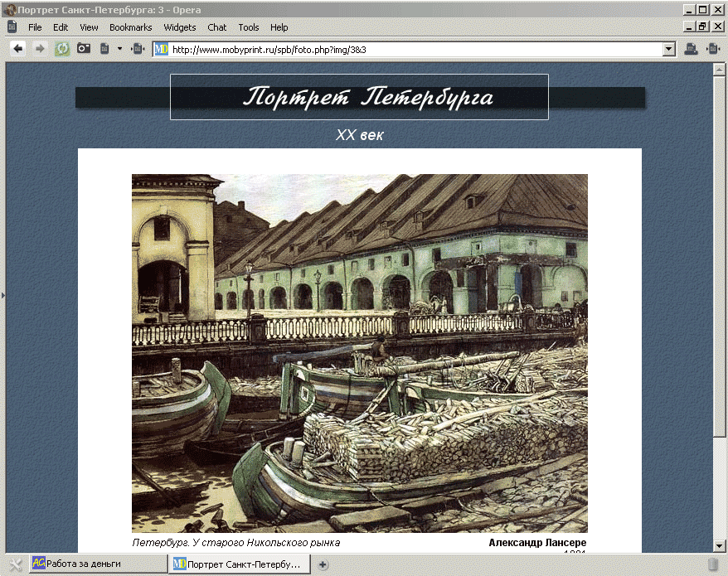This screenshot has width=728, height=576.
Task: Expand the side panel with the left-edge arrow
Action: pyautogui.click(x=2, y=295)
